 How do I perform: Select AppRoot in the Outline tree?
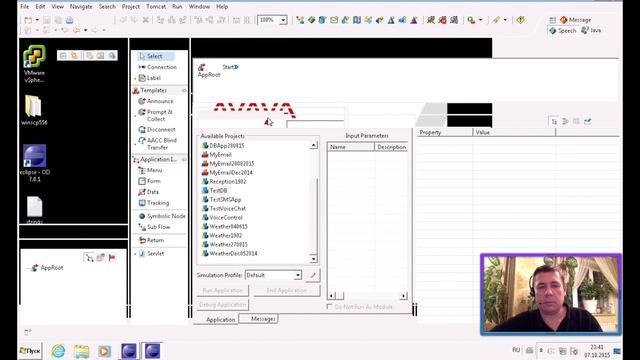coord(47,268)
